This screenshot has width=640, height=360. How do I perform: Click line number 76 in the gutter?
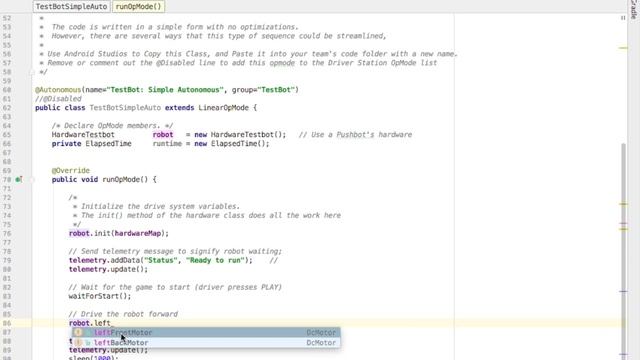click(x=7, y=233)
